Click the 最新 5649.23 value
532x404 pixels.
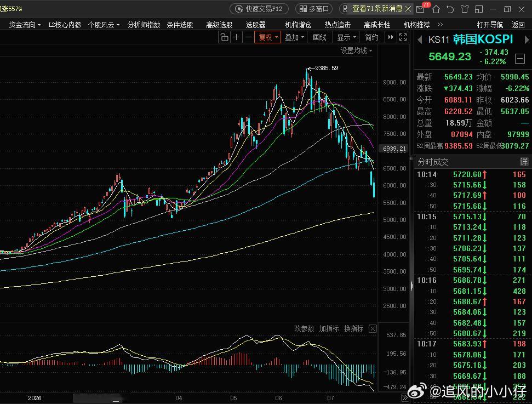click(x=458, y=77)
